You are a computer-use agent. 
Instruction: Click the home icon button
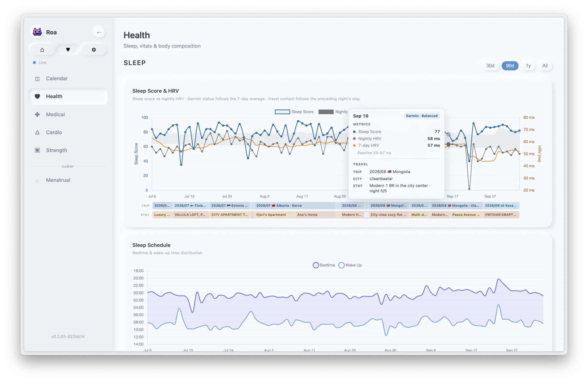point(42,50)
